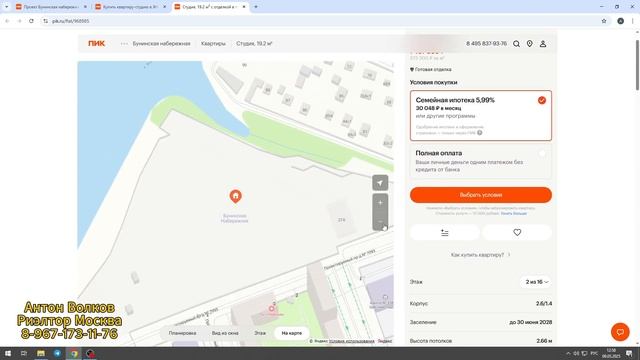Select Семейная ипотека 5,99% option
The height and width of the screenshot is (360, 640).
(x=481, y=116)
